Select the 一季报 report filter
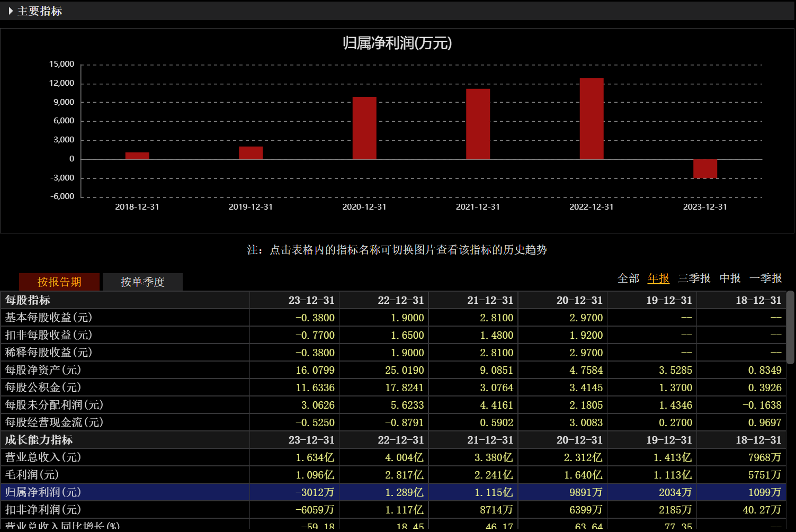 coord(766,278)
